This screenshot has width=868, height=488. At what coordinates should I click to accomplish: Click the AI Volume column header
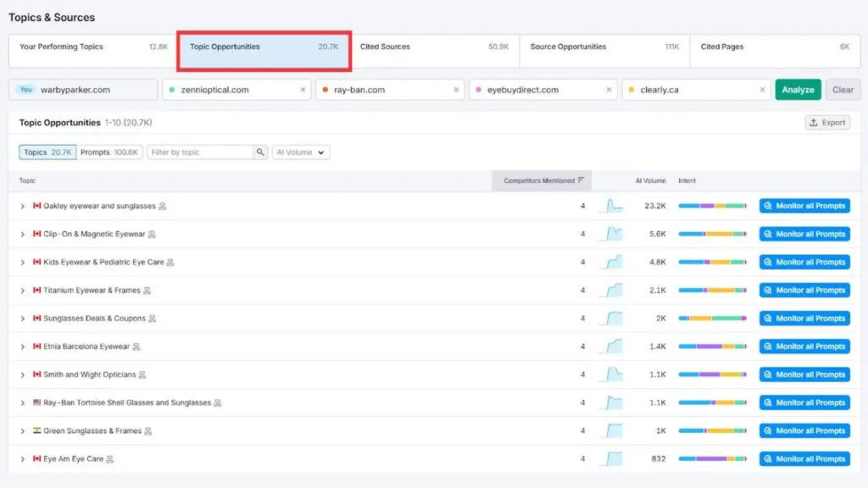click(x=650, y=181)
